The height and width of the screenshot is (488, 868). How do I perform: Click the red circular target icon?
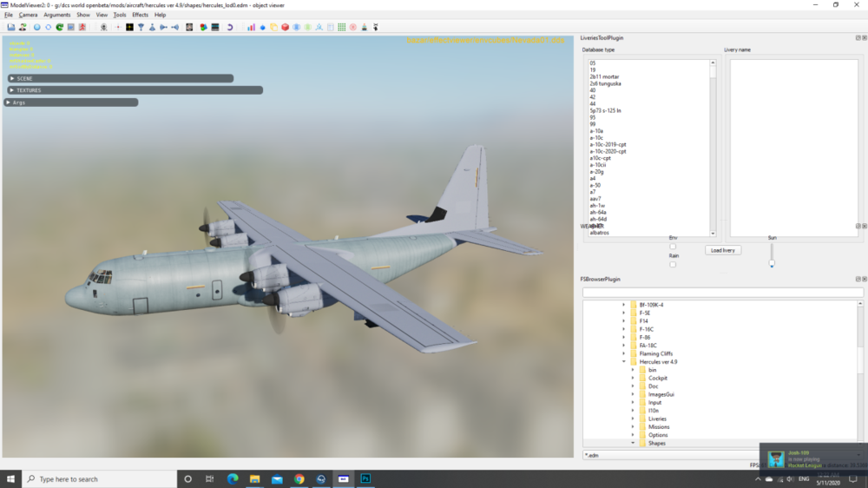pyautogui.click(x=352, y=27)
